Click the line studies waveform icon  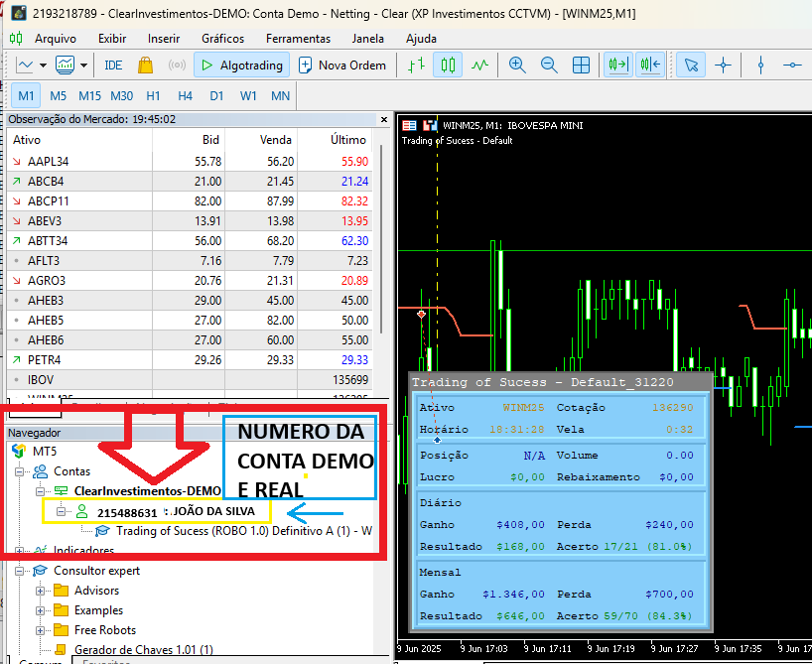(x=477, y=66)
